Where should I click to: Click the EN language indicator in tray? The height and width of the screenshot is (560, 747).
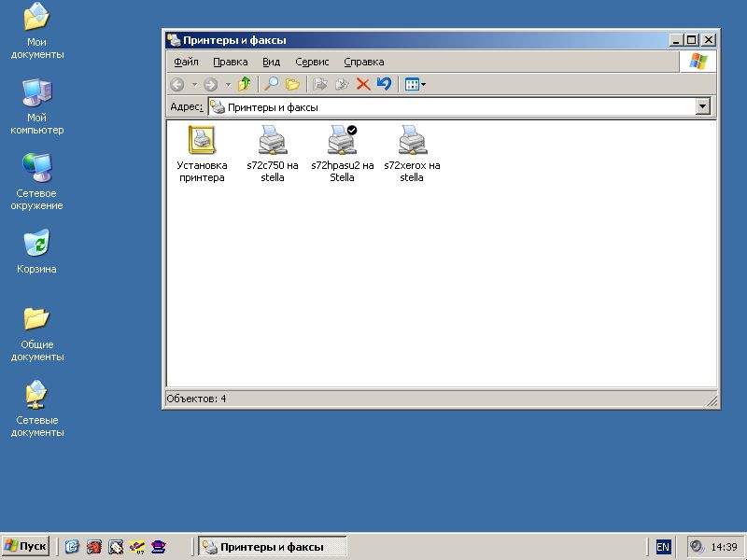[x=663, y=547]
